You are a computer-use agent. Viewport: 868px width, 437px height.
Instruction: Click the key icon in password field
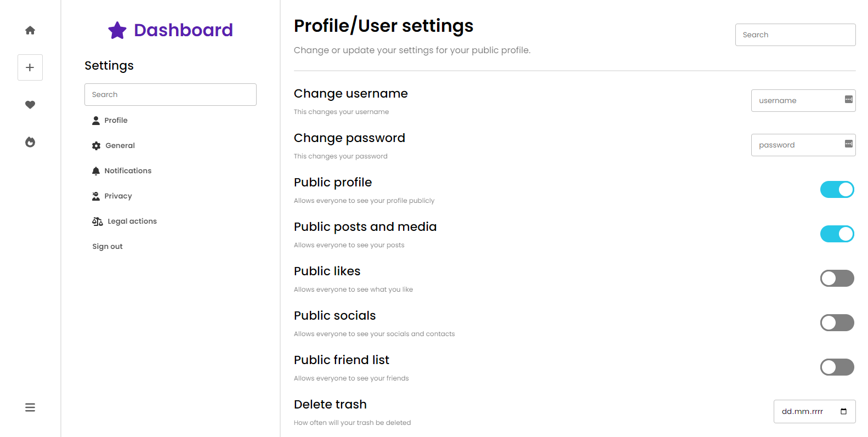pos(848,144)
